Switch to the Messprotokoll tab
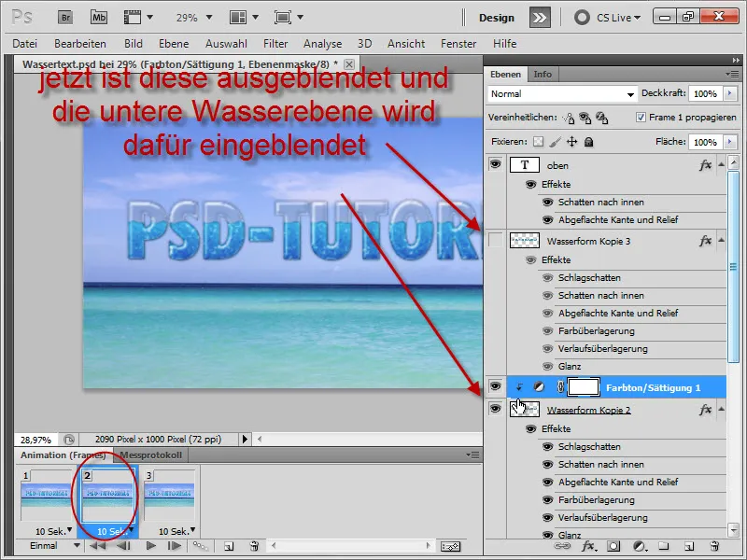 click(x=150, y=455)
